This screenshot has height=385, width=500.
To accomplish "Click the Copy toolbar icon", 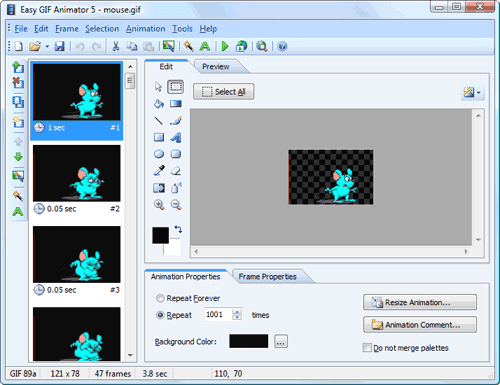I will (x=132, y=46).
